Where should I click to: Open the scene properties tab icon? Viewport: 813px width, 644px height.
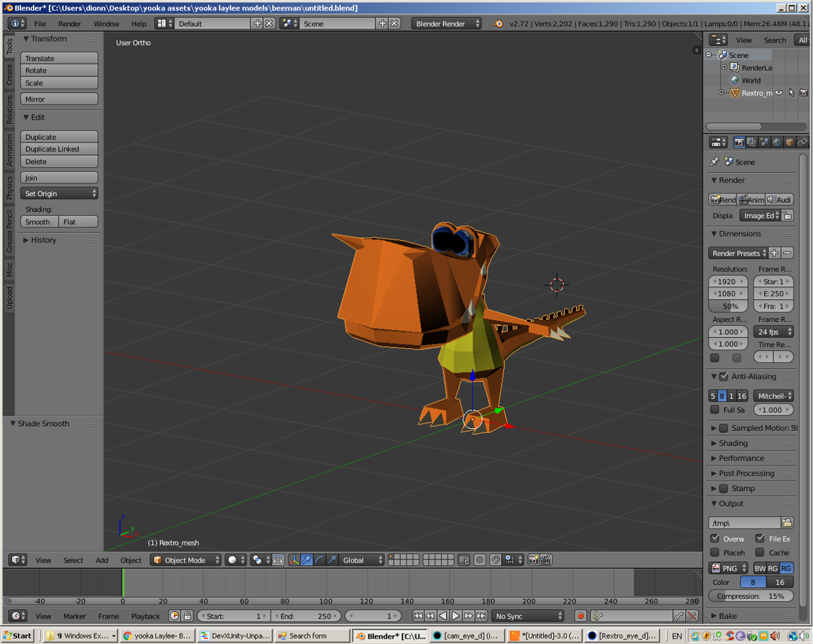(x=764, y=142)
